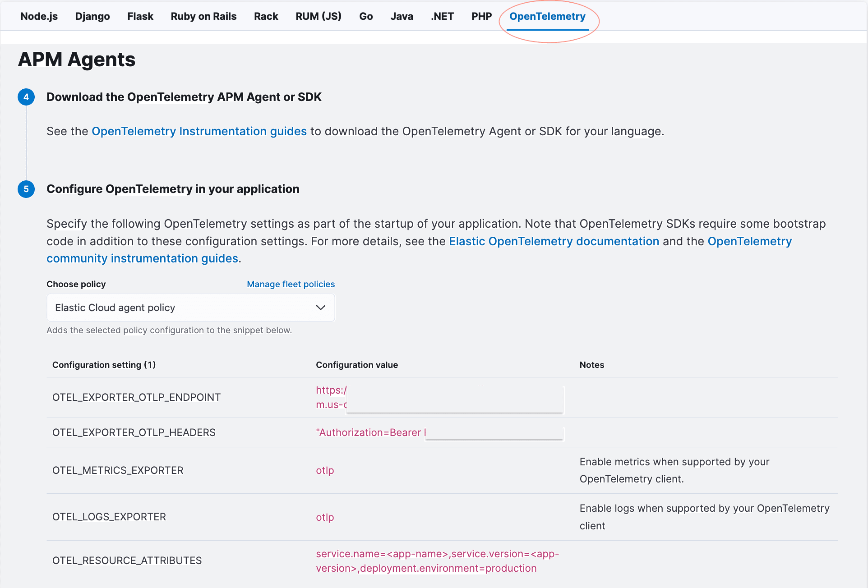
Task: Click Manage fleet policies link
Action: coord(291,284)
